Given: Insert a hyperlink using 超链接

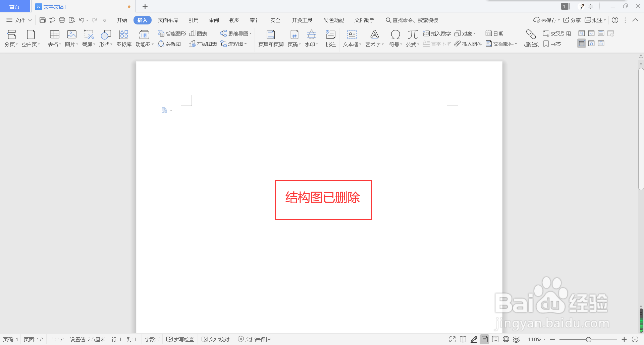Looking at the screenshot, I should pyautogui.click(x=531, y=38).
